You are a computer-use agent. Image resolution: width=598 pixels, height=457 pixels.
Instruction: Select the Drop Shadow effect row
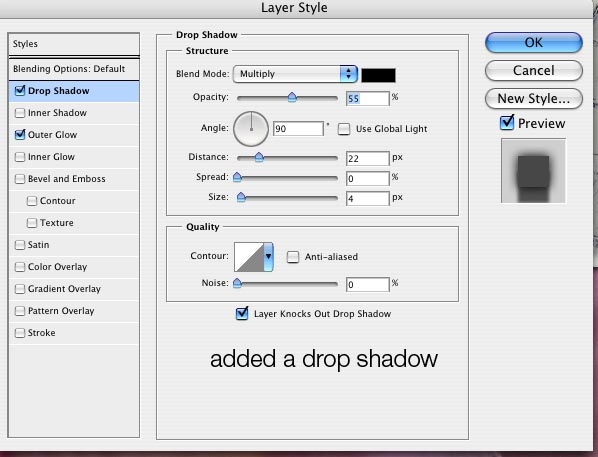coord(74,91)
